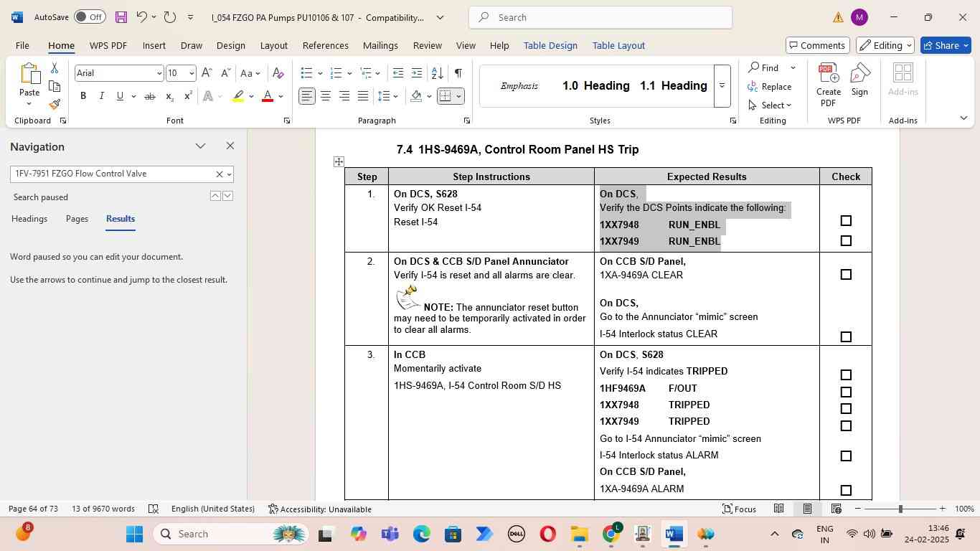The image size is (980, 551).
Task: Click the Share button
Action: tap(946, 45)
